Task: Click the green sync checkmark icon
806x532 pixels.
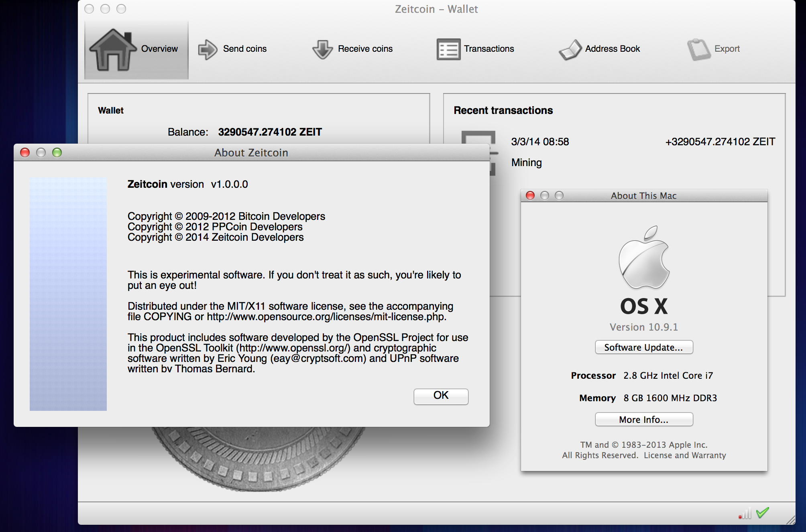Action: pyautogui.click(x=762, y=512)
